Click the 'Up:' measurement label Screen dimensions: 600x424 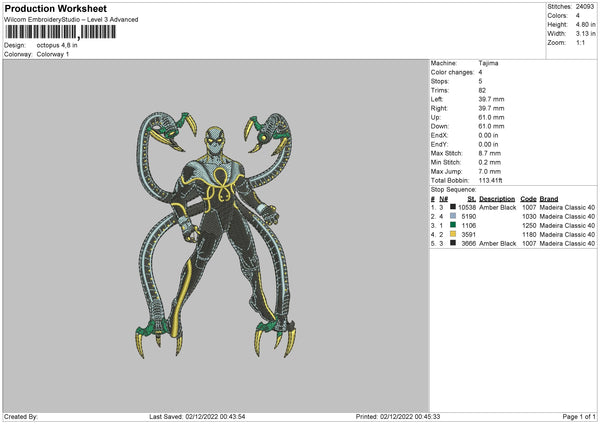point(435,117)
